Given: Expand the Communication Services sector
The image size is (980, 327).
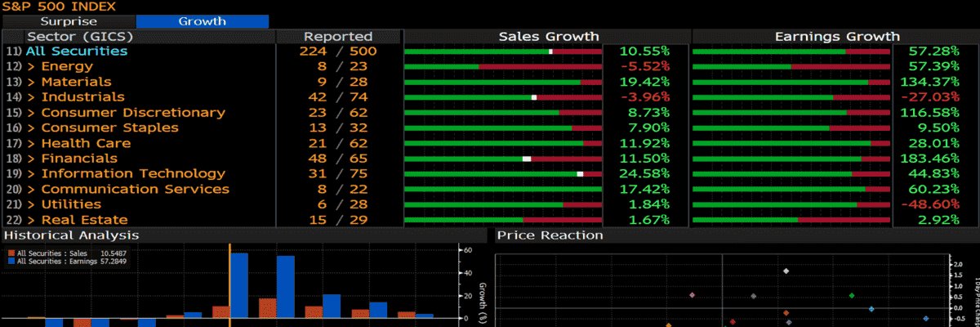Looking at the screenshot, I should (x=128, y=189).
